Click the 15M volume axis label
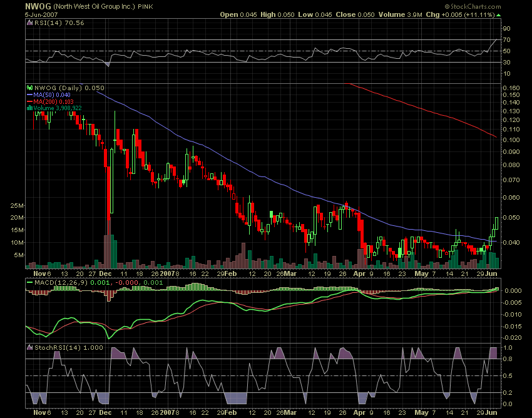The image size is (532, 418). point(17,230)
